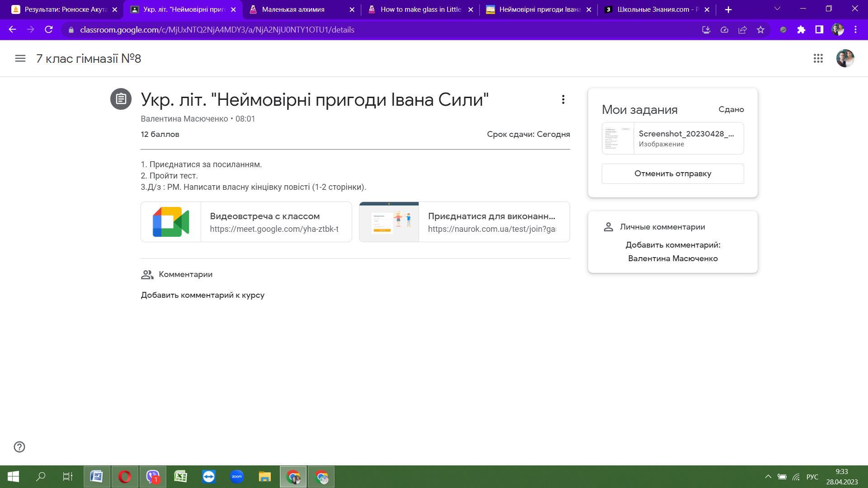Click the Отменить отправку button
868x488 pixels.
pos(672,174)
